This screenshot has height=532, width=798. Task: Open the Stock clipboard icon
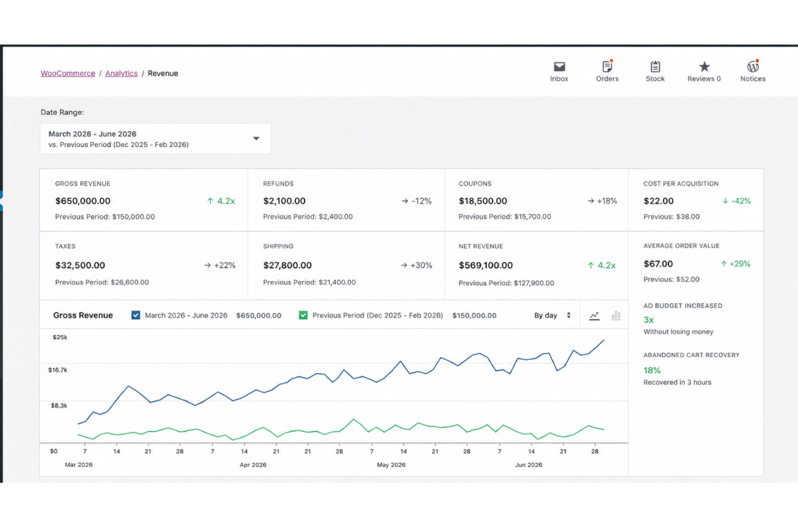655,66
